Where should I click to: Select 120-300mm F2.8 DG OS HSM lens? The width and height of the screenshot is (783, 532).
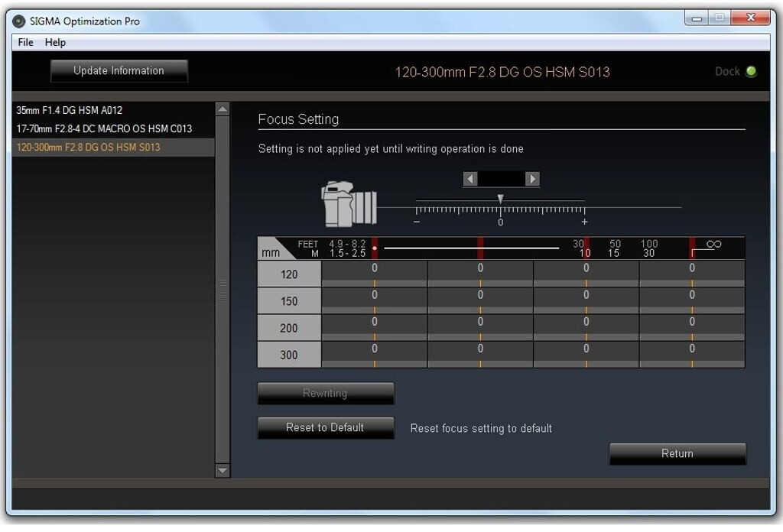point(89,147)
